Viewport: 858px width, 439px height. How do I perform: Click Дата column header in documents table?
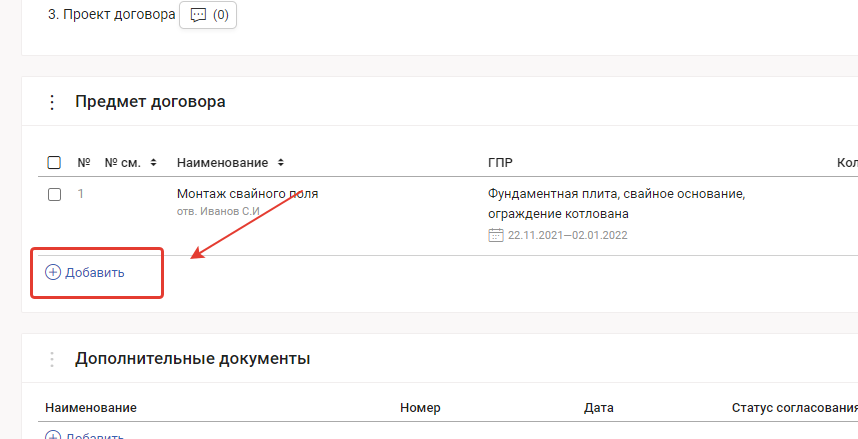click(x=598, y=408)
